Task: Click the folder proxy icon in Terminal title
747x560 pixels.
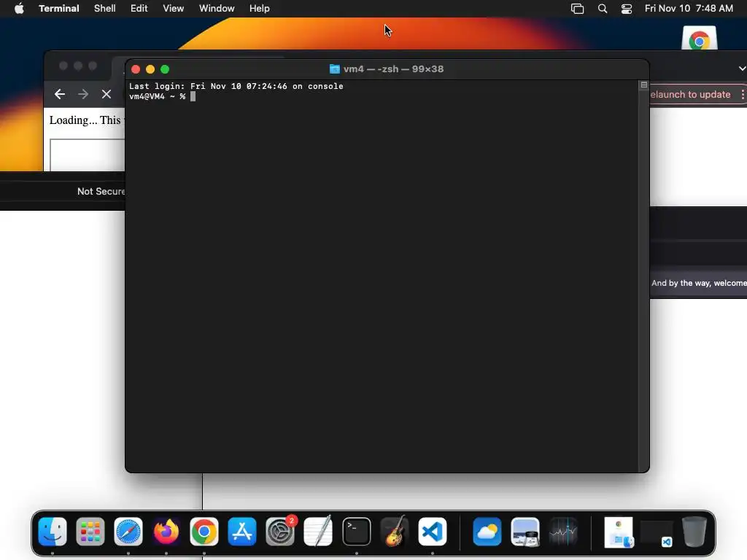Action: tap(334, 69)
